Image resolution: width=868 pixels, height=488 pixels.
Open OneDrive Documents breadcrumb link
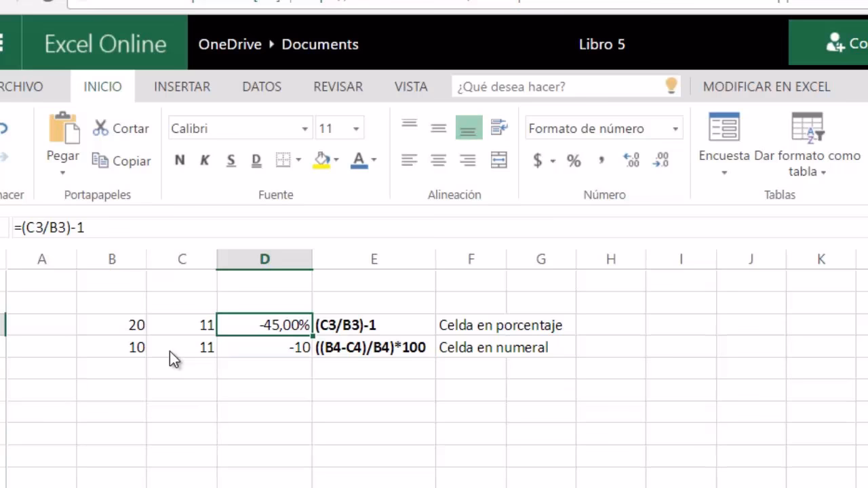pyautogui.click(x=319, y=44)
